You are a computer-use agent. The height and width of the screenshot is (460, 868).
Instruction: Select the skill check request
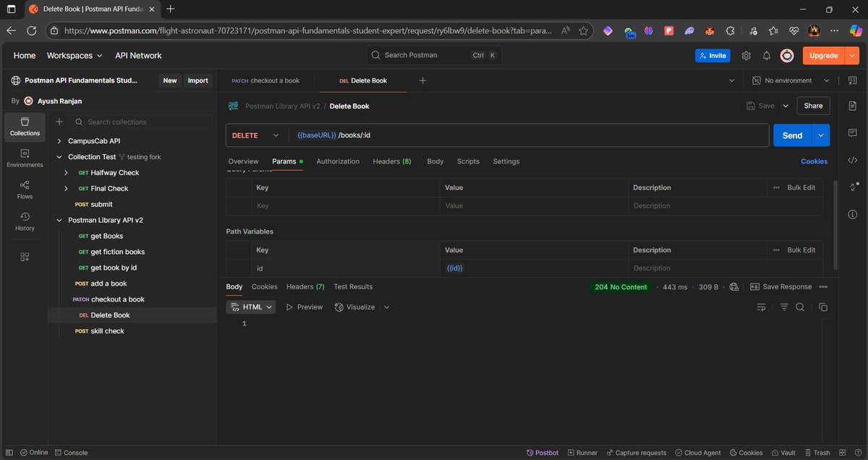tap(107, 331)
